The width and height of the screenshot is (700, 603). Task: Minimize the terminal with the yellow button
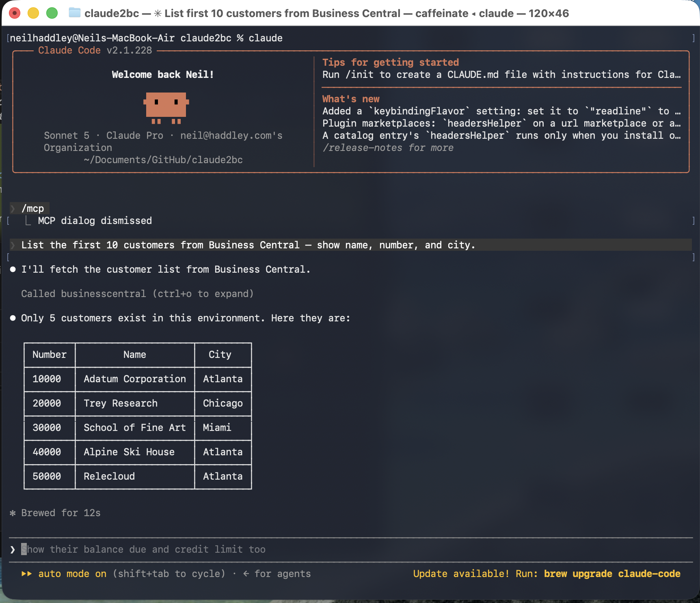coord(33,13)
